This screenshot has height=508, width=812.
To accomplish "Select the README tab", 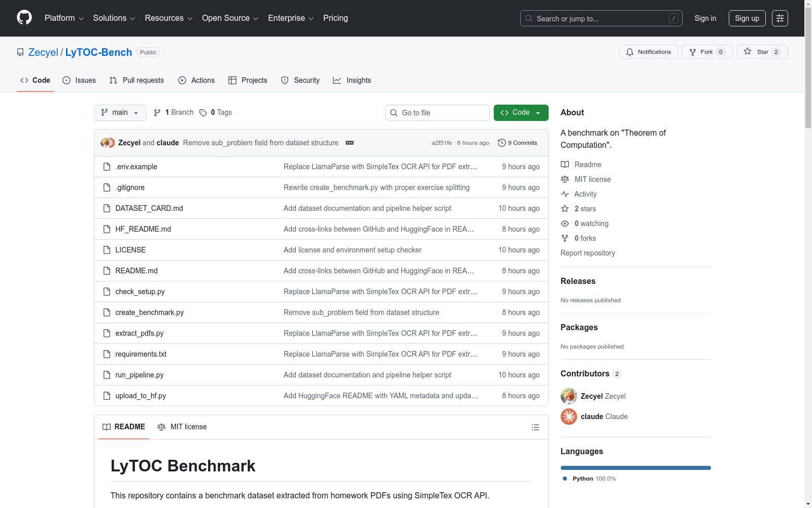I will 124,427.
